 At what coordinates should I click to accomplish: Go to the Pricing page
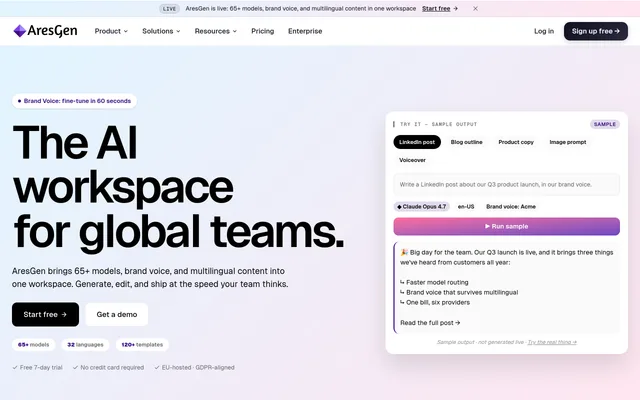point(262,31)
